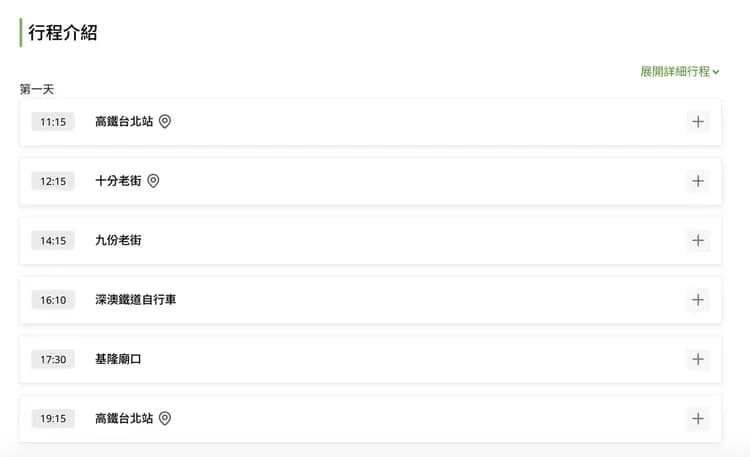
Task: Click map pin icon beside 11:15 高鐵台北站
Action: 165,122
